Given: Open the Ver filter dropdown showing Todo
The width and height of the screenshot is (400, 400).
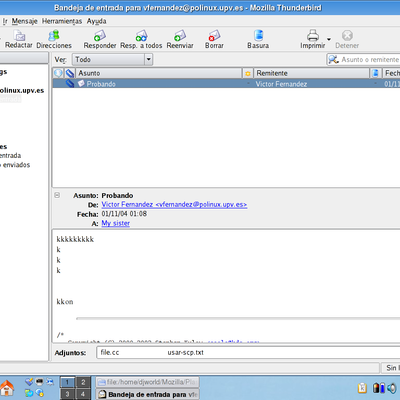Looking at the screenshot, I should [x=112, y=59].
